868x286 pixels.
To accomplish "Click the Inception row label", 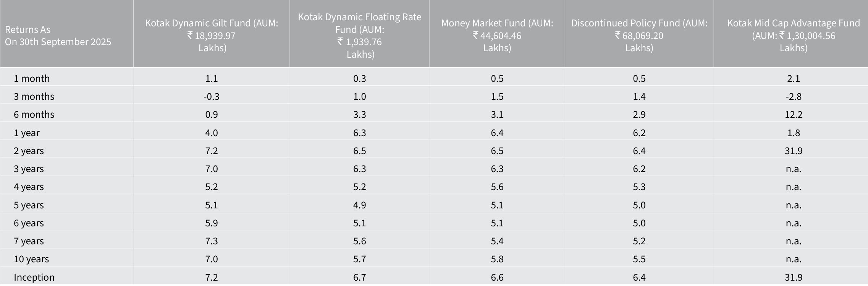I will (34, 277).
